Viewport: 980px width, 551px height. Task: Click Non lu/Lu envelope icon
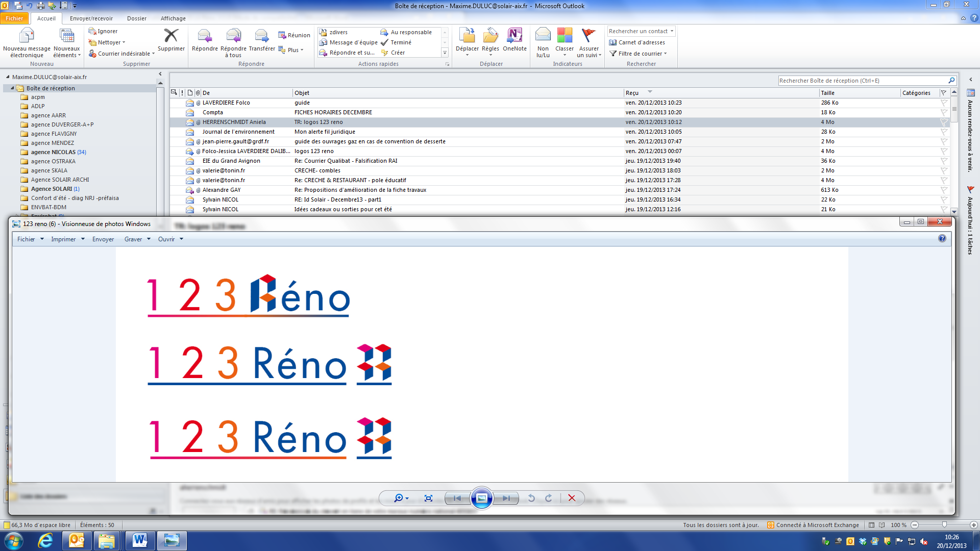(x=543, y=35)
